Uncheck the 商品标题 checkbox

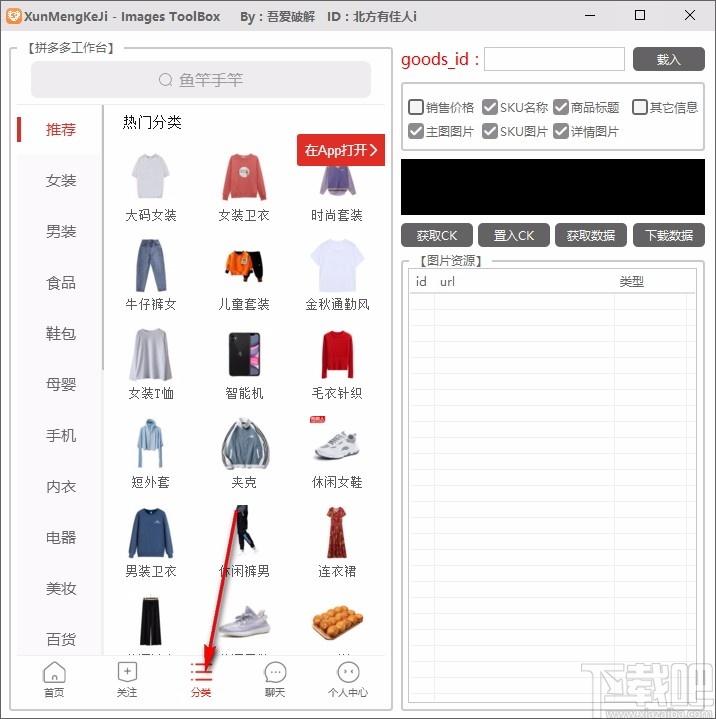(x=561, y=107)
